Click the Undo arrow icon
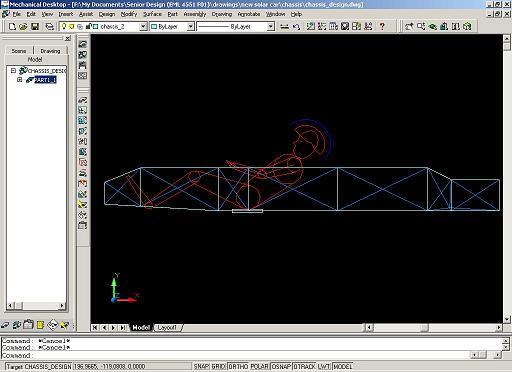Viewport: 512px width, 372px height. coord(296,26)
